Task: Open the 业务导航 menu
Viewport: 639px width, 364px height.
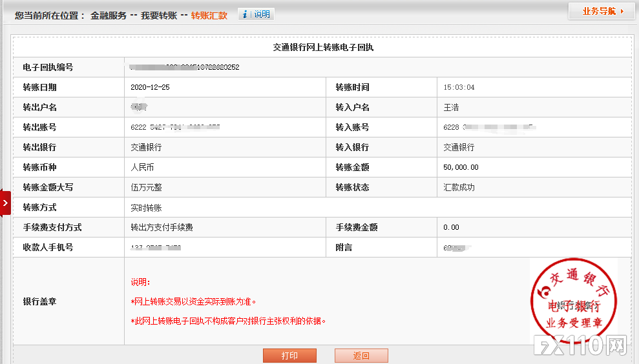Action: click(x=602, y=12)
